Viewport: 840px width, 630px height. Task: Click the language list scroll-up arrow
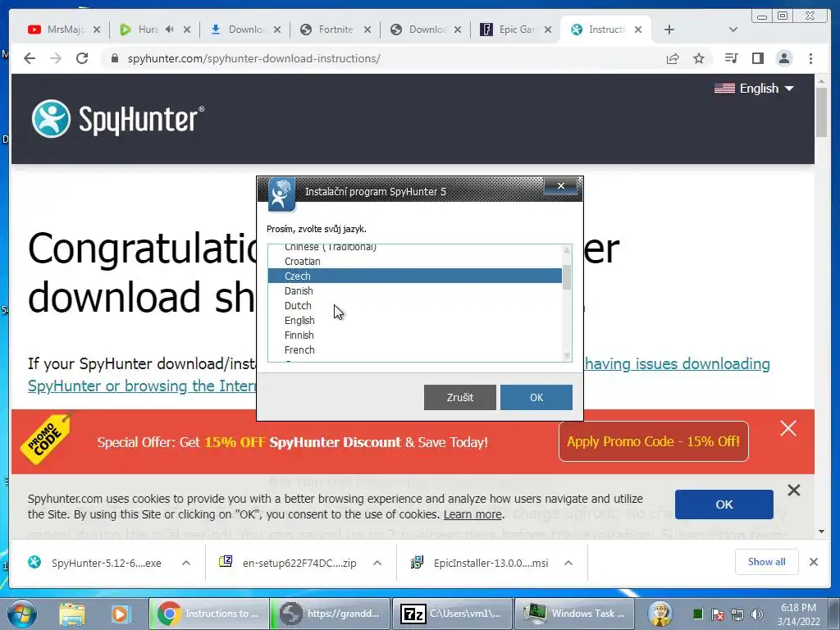pos(567,250)
